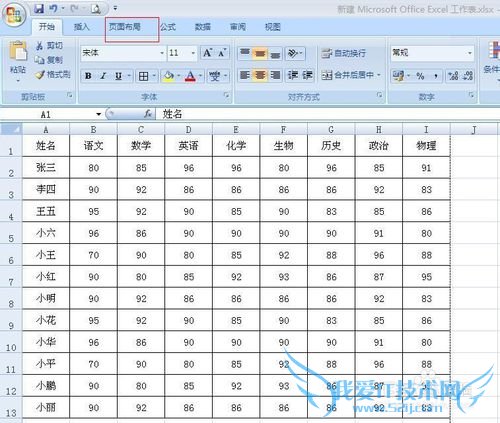Screen dimensions: 500x423
Task: Increase the indent
Action: coord(307,75)
